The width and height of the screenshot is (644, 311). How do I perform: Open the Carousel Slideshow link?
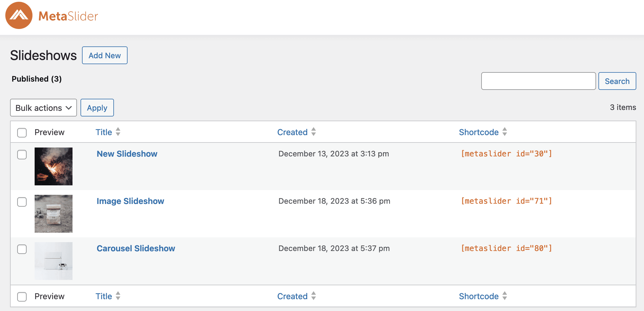pyautogui.click(x=136, y=248)
